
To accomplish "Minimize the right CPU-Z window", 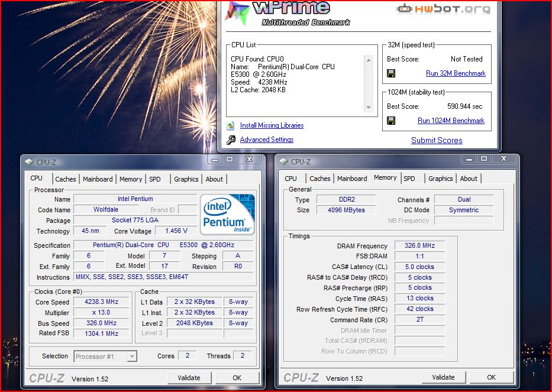I will (x=469, y=159).
